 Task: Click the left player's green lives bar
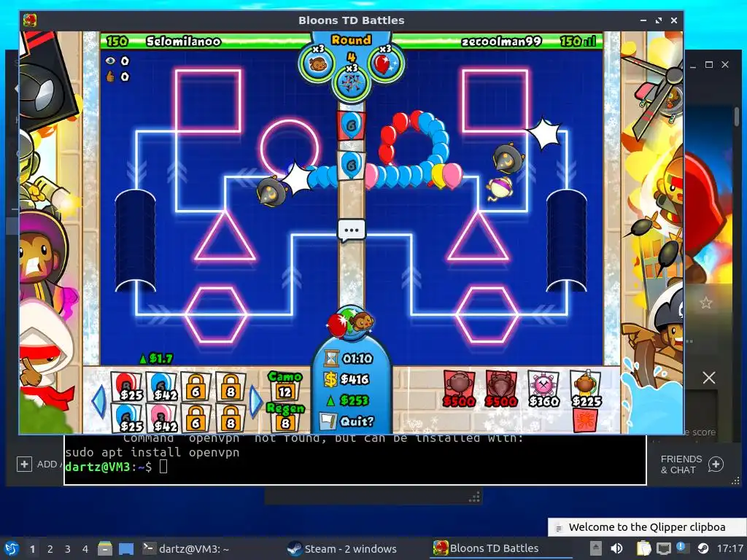pos(206,42)
